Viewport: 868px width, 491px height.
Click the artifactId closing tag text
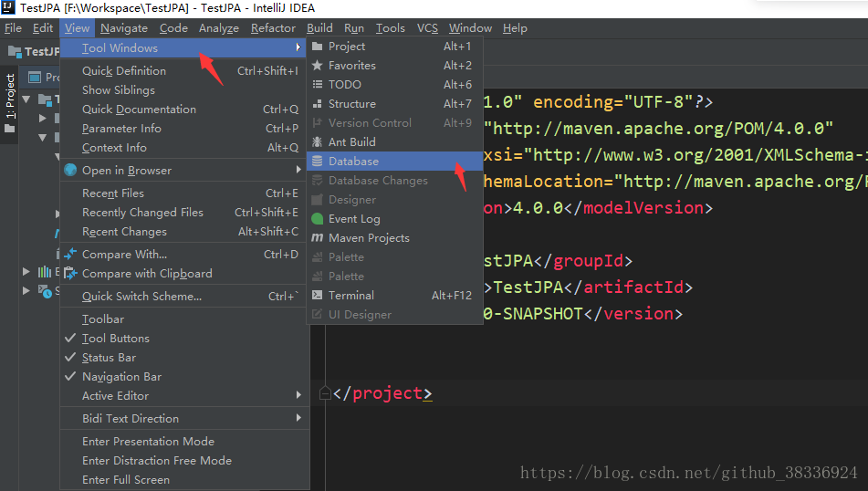click(x=628, y=287)
